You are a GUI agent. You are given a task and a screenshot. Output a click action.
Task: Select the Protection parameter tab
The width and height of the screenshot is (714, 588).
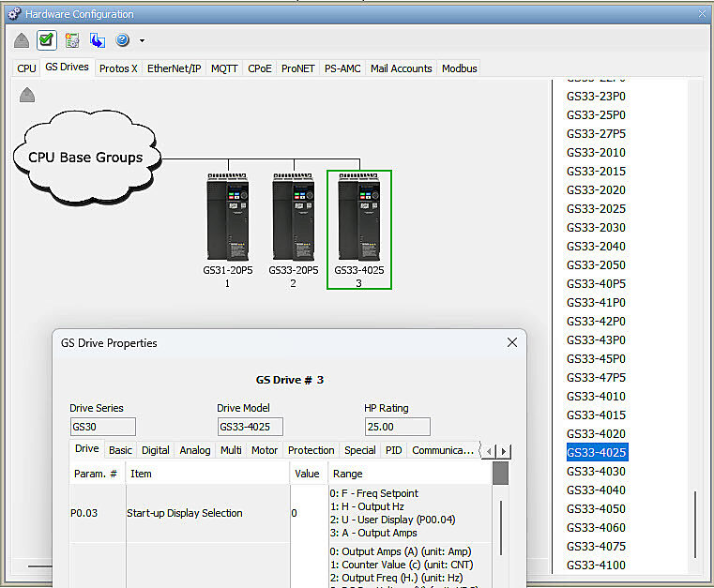[311, 450]
